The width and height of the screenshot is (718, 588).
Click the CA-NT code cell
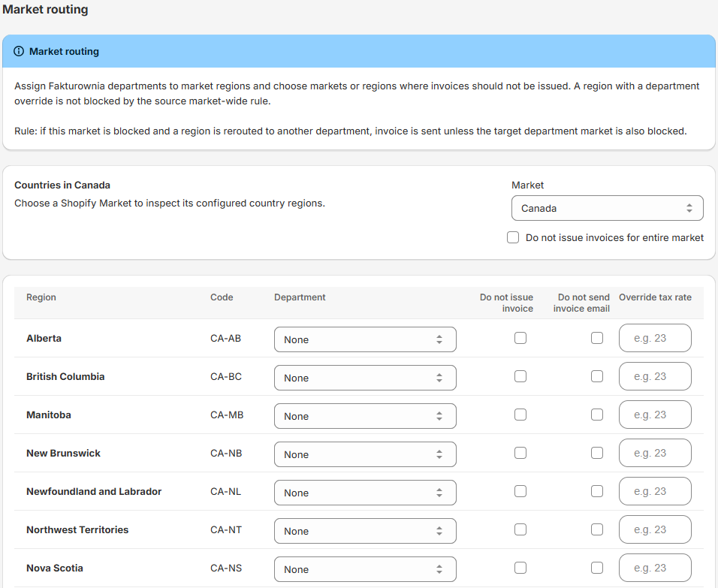tap(226, 529)
